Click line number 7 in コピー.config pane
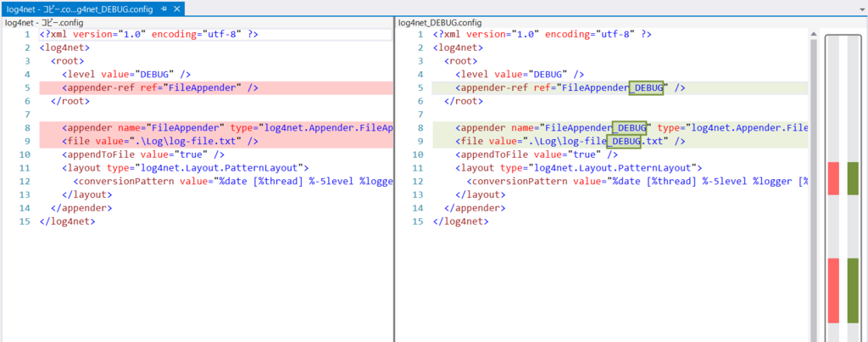 [x=26, y=115]
